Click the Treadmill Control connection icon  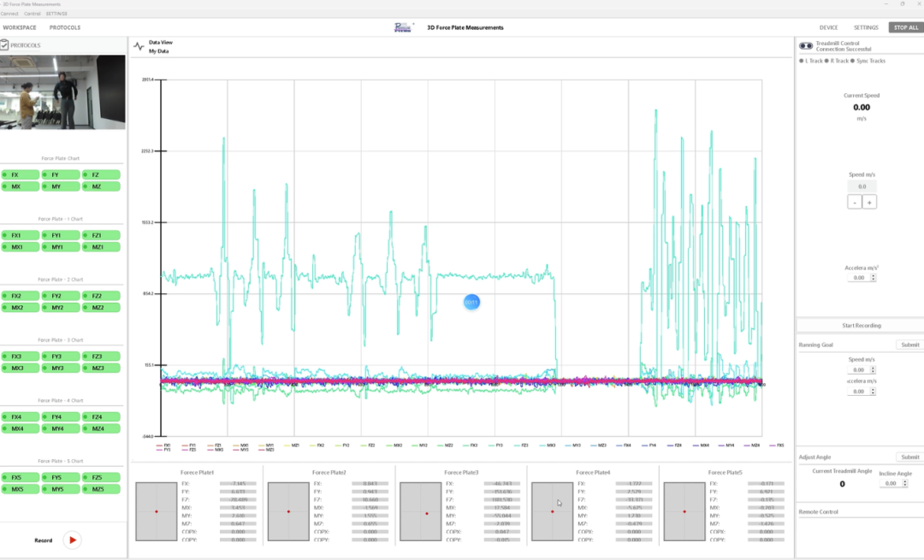[x=806, y=45]
